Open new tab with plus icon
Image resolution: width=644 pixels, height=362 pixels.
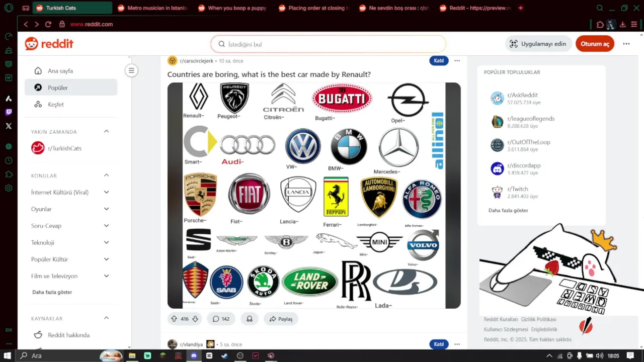click(x=521, y=8)
